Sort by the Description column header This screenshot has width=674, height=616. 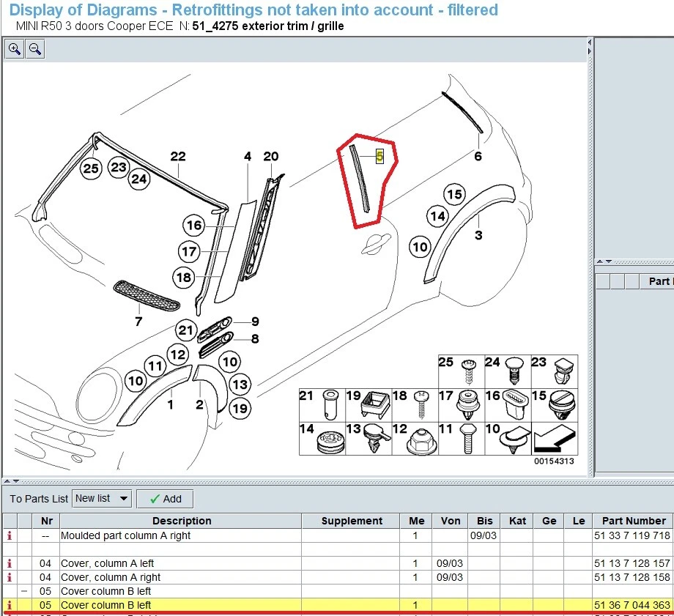181,521
